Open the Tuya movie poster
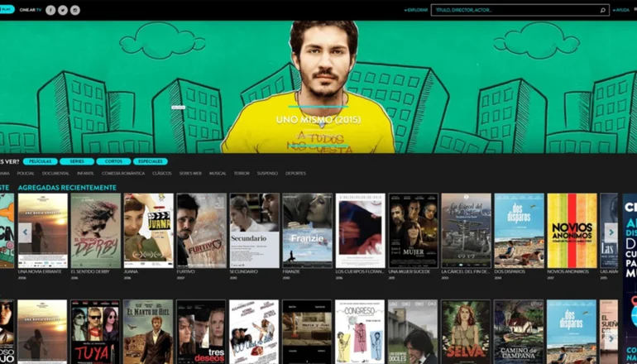Viewport: 637px width, 364px height. click(x=95, y=332)
